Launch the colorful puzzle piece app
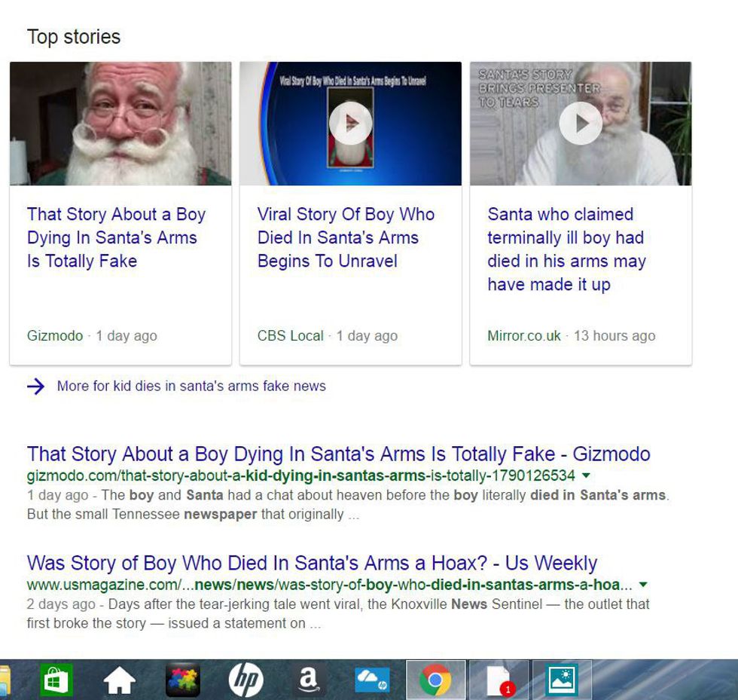The width and height of the screenshot is (738, 700). click(x=182, y=680)
